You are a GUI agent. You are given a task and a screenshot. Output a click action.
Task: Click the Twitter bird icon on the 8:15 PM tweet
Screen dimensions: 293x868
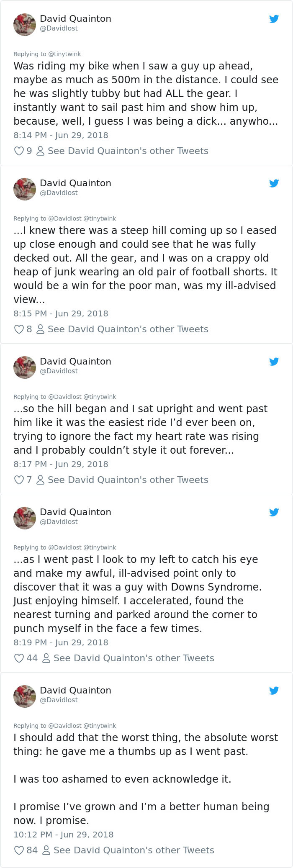pos(274,183)
